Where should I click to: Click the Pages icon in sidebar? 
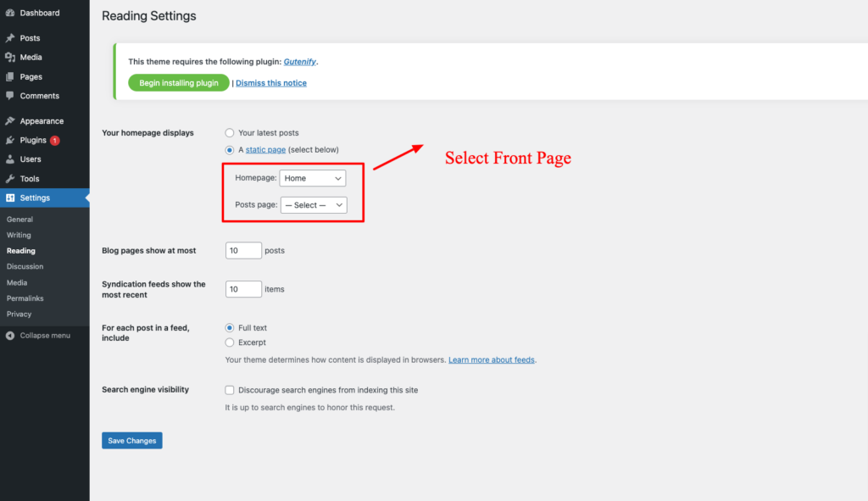tap(10, 77)
